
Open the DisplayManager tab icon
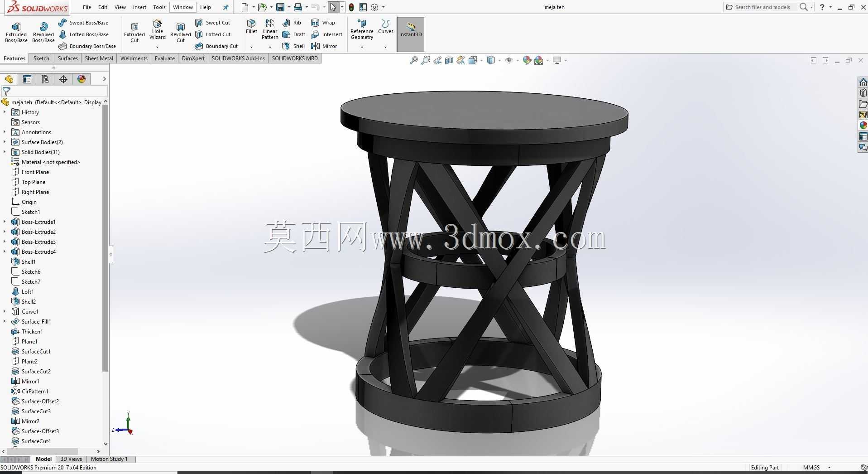coord(82,79)
